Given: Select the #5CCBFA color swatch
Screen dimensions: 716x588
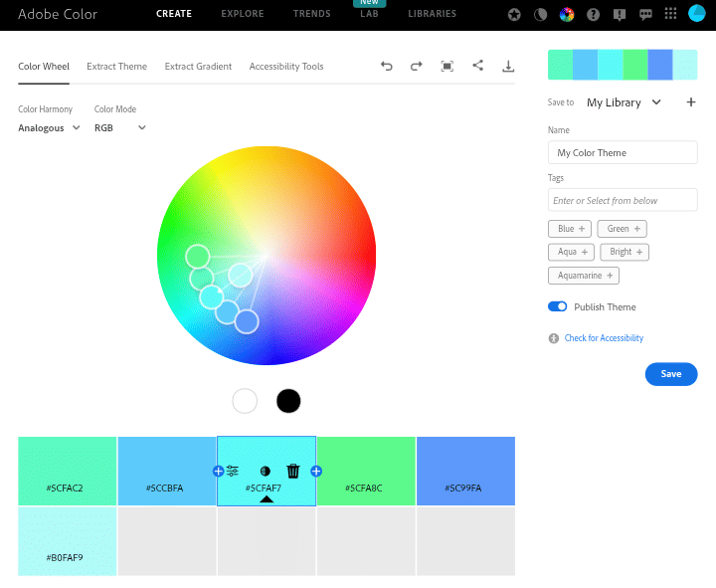Looking at the screenshot, I should coord(167,471).
